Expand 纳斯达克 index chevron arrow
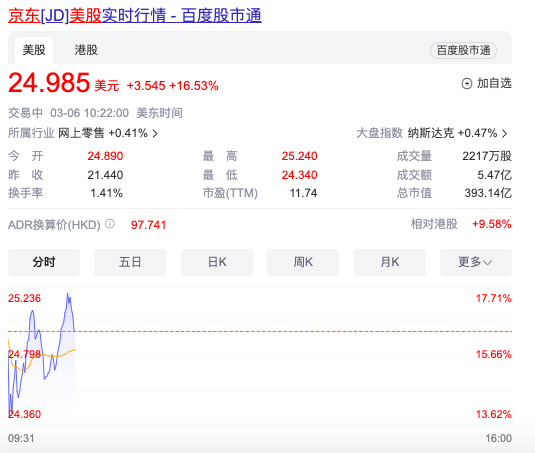535x453 pixels. [x=505, y=133]
